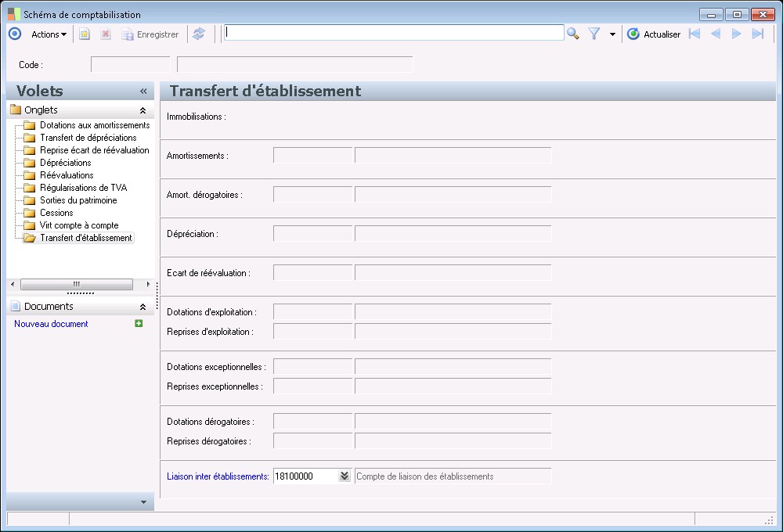Click the Schéma de comptabilisation window icon
This screenshot has height=532, width=783.
(x=14, y=14)
